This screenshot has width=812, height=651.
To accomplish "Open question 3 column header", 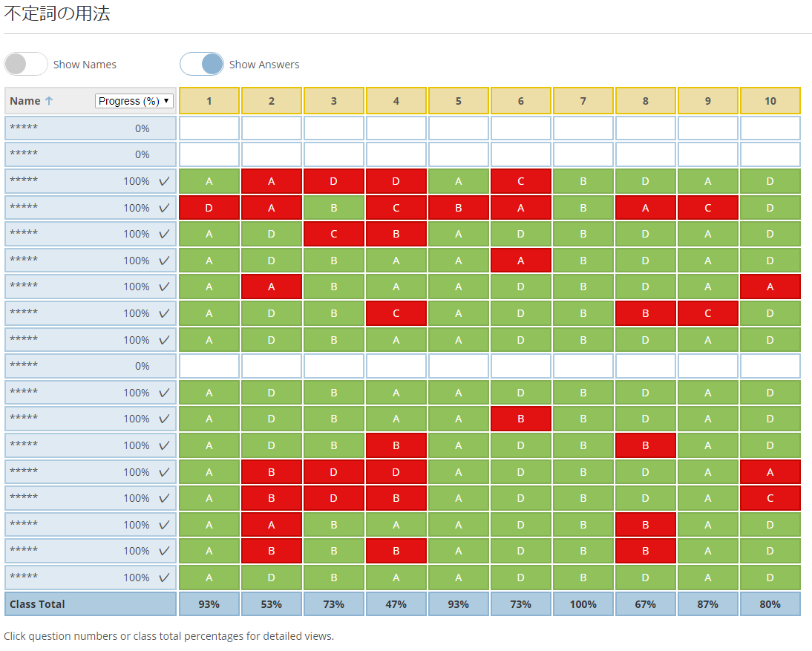I will (334, 101).
